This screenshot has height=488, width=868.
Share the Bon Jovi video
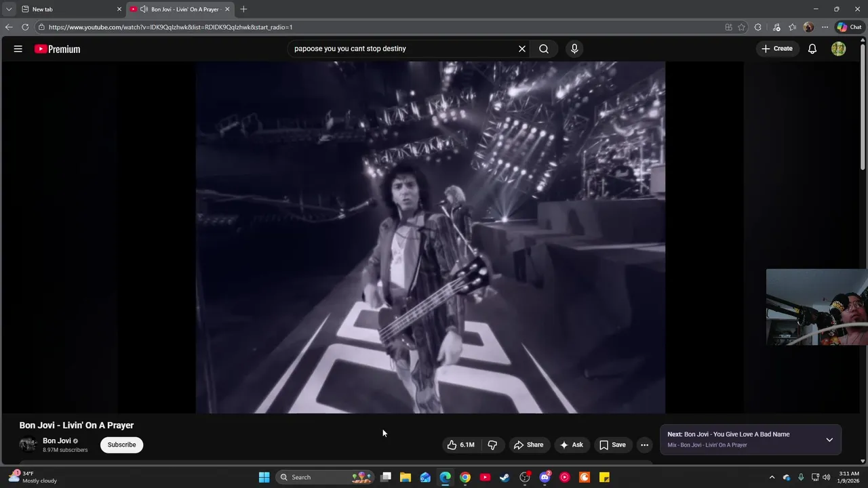tap(528, 445)
